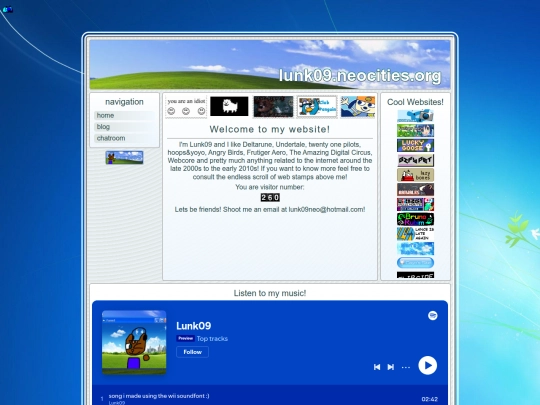Viewport: 540px width, 405px height.
Task: Open Lunk09 artist name link in player
Action: 194,326
